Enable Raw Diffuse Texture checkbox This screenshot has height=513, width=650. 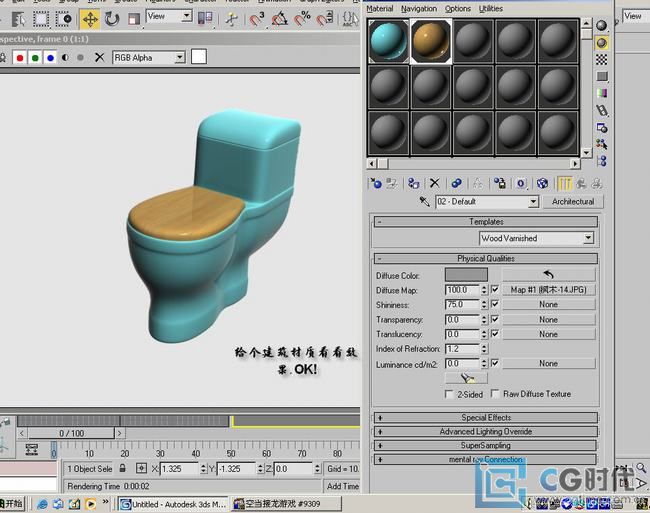[495, 394]
